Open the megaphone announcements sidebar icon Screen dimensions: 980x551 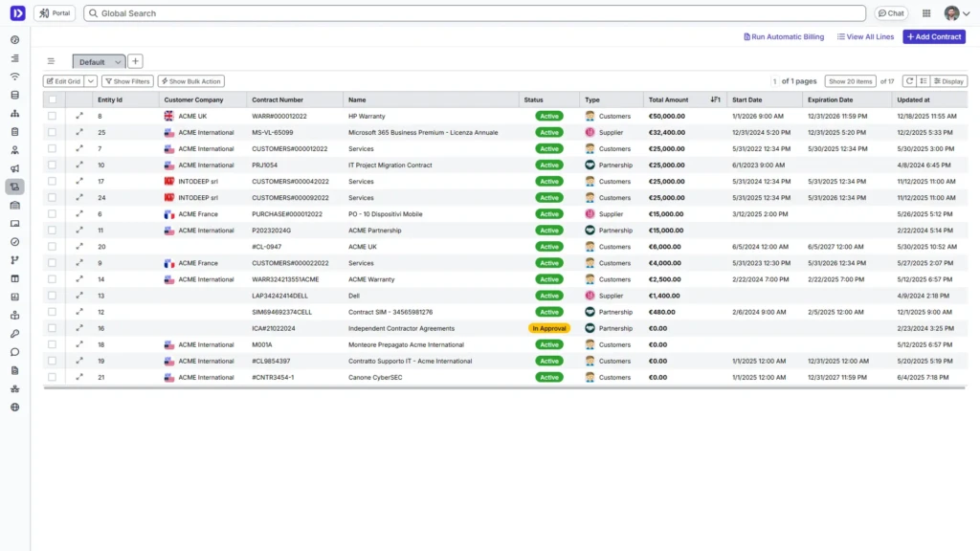pyautogui.click(x=15, y=168)
